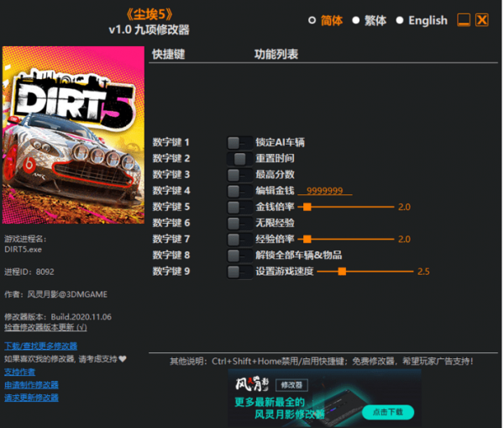The height and width of the screenshot is (428, 504).
Task: Toggle 重置时间 switch
Action: click(x=239, y=159)
